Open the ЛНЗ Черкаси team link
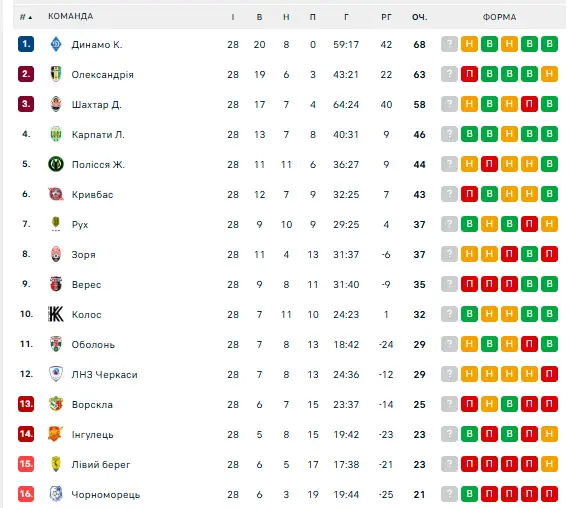The height and width of the screenshot is (508, 576). (x=104, y=375)
